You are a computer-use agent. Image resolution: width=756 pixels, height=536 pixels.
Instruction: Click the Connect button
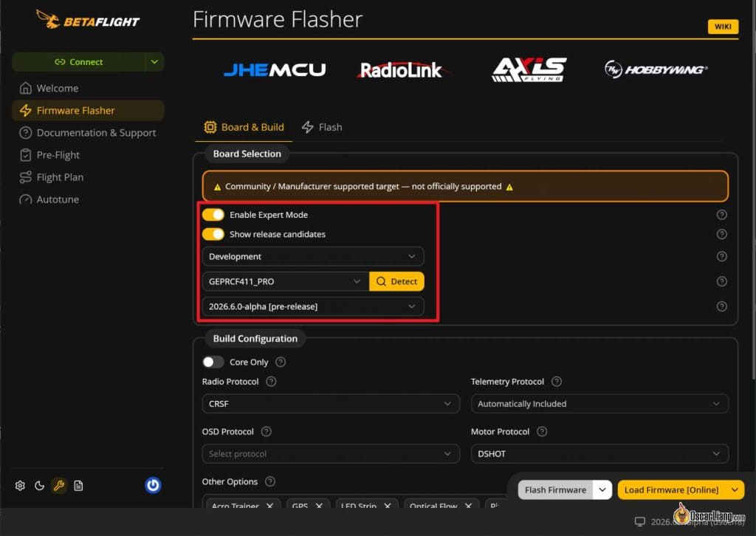click(78, 62)
